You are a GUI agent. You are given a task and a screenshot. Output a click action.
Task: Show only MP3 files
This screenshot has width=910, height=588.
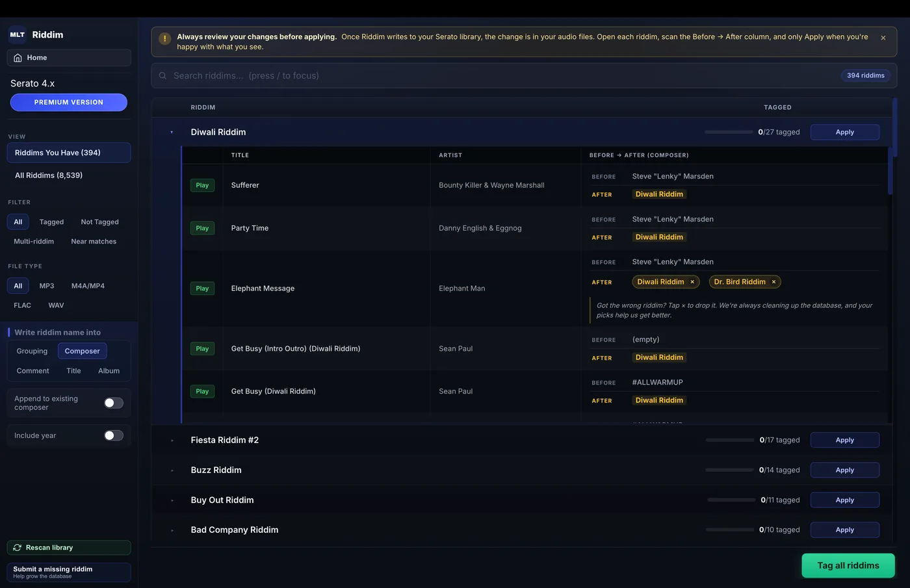47,286
